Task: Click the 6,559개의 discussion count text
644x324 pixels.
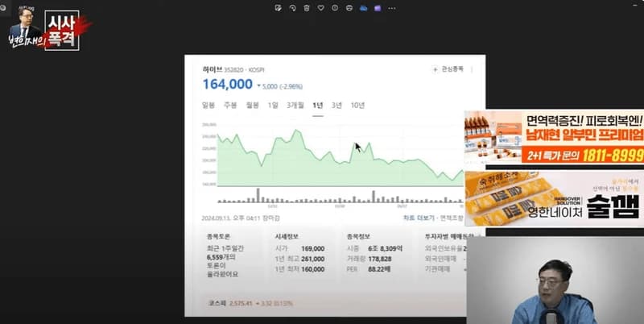Action: click(221, 257)
